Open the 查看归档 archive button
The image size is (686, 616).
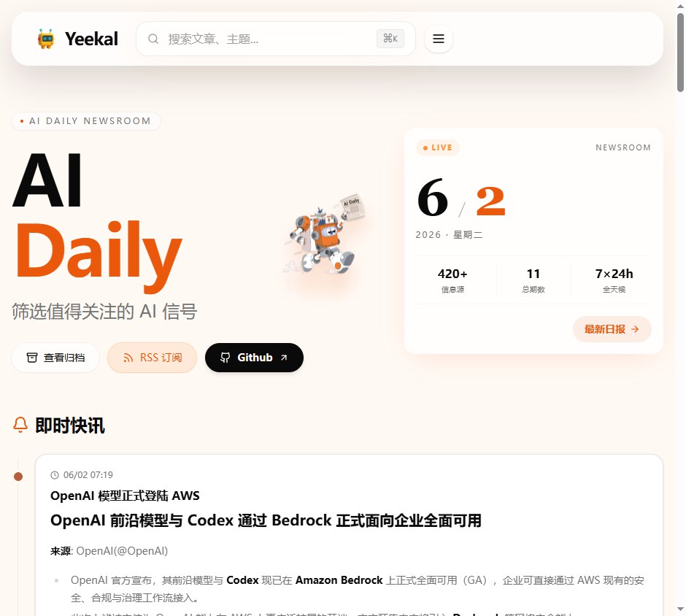(55, 358)
